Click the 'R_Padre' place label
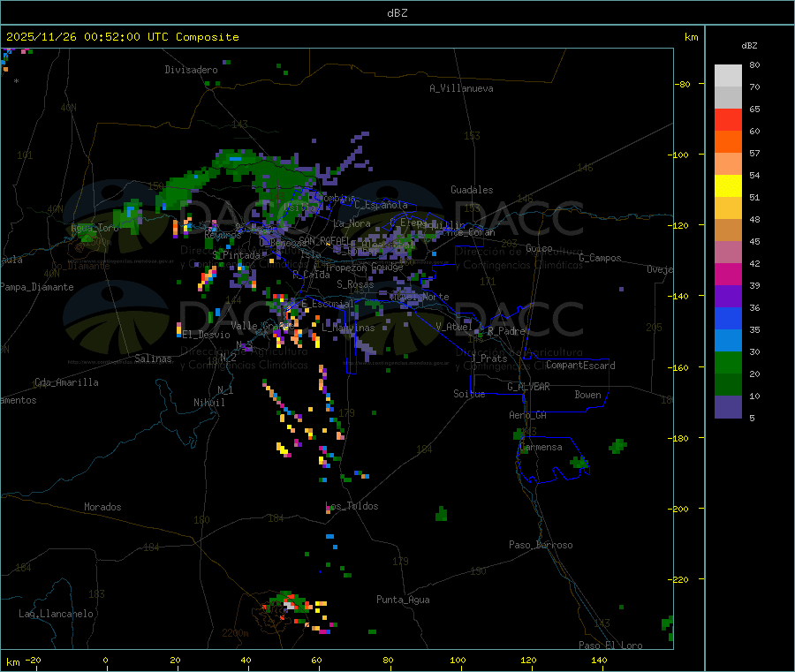Screen dimensions: 795x672 pos(506,331)
